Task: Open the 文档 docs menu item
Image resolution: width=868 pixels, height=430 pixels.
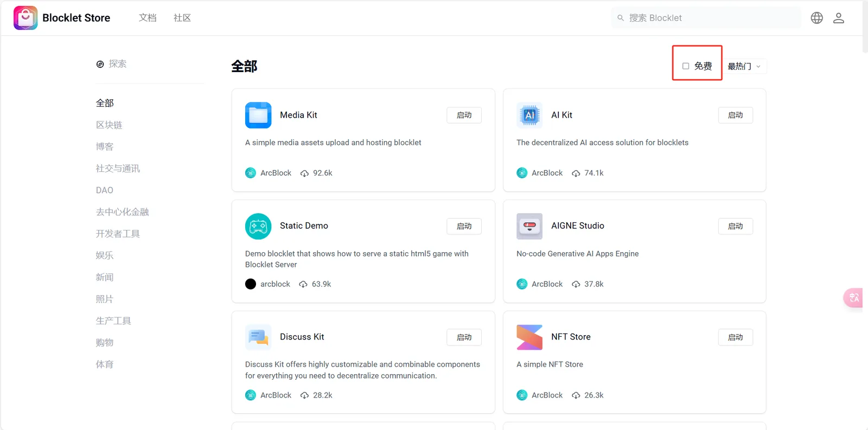Action: [148, 18]
